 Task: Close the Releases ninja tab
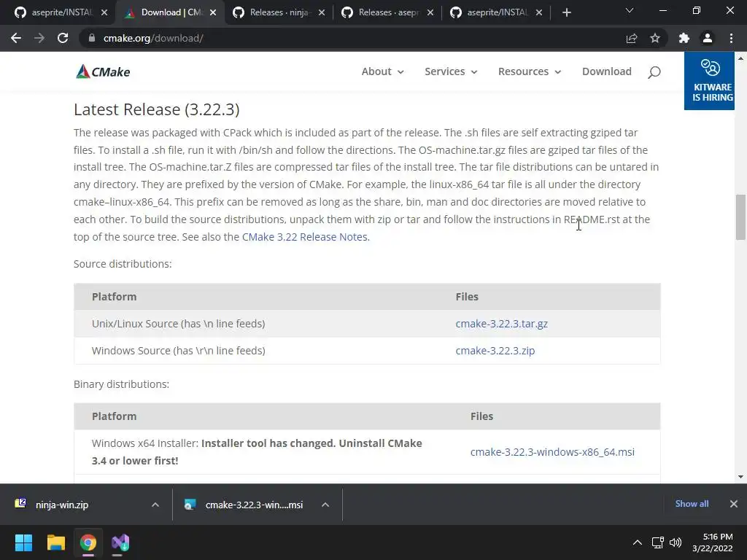tap(322, 12)
